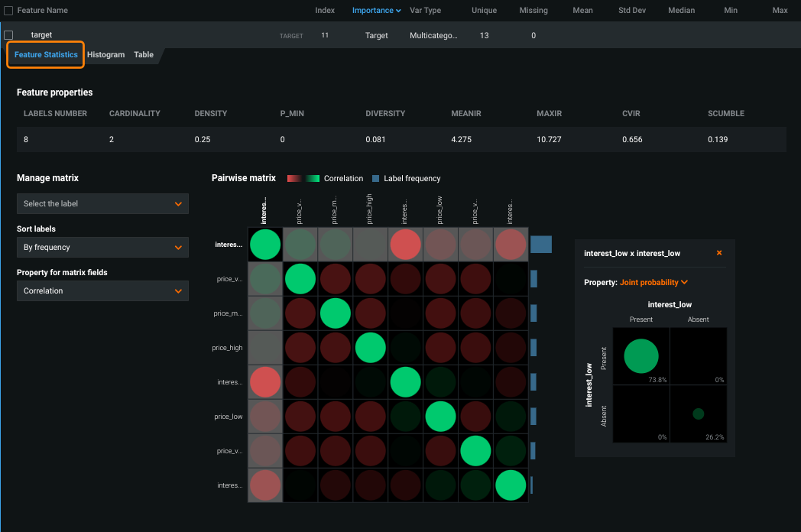Open the Select the label dropdown
The width and height of the screenshot is (801, 532).
coord(102,204)
